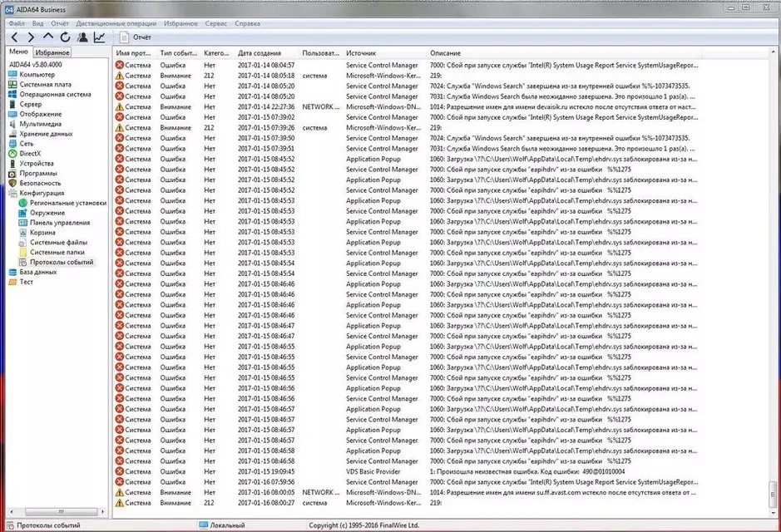Open Региональные установки item

67,203
